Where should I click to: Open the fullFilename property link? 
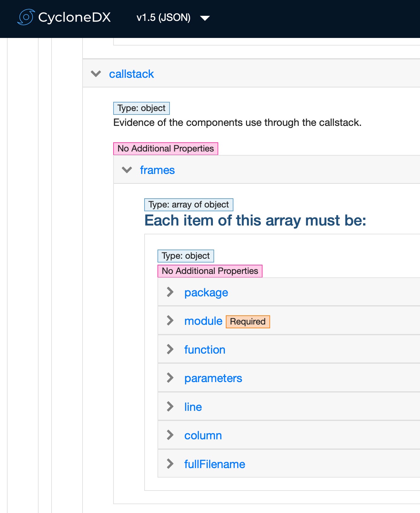click(215, 464)
